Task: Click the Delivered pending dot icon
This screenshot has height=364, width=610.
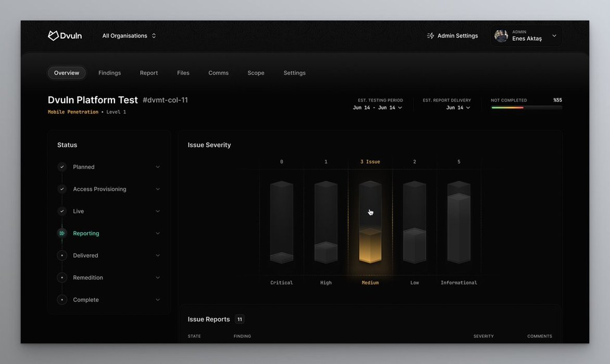Action: tap(62, 255)
